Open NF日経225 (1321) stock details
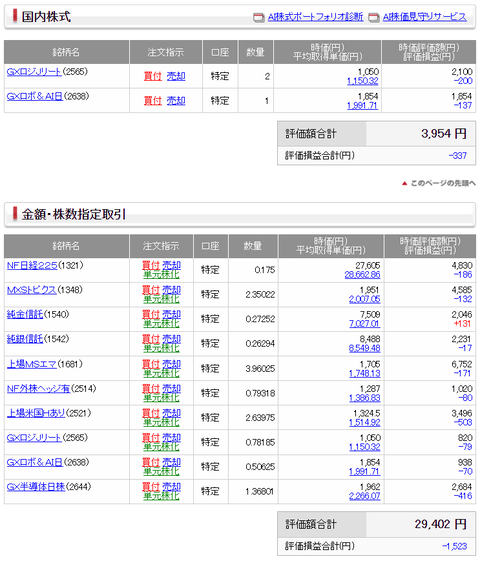Image resolution: width=480 pixels, height=561 pixels. pyautogui.click(x=32, y=265)
